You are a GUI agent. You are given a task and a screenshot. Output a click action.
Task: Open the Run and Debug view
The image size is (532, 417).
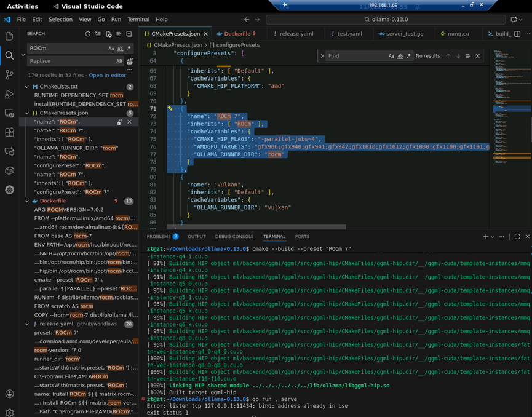point(9,94)
